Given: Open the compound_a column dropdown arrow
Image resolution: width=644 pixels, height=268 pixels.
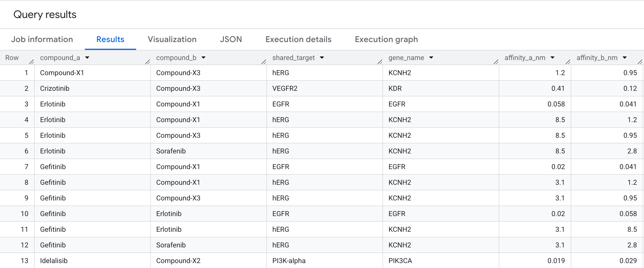Looking at the screenshot, I should click(x=87, y=58).
